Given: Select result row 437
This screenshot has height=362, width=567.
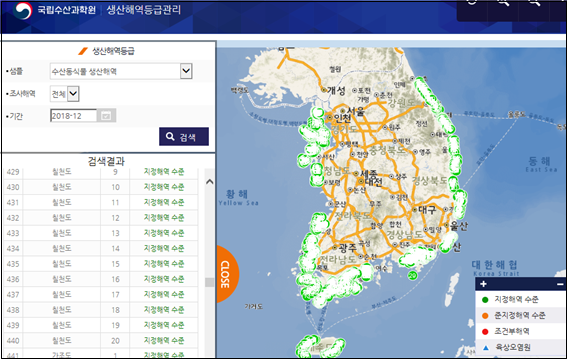Looking at the screenshot, I should [101, 295].
